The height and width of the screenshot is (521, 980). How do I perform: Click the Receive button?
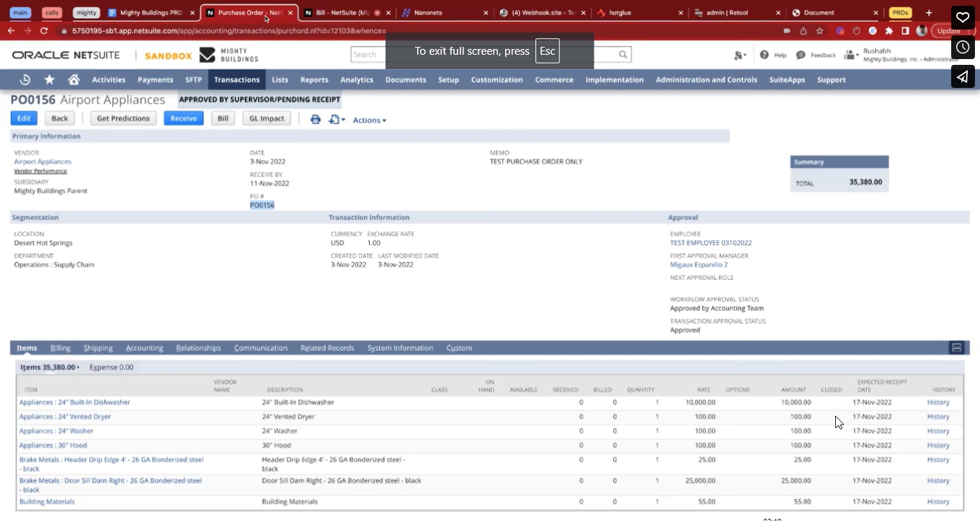pos(184,117)
